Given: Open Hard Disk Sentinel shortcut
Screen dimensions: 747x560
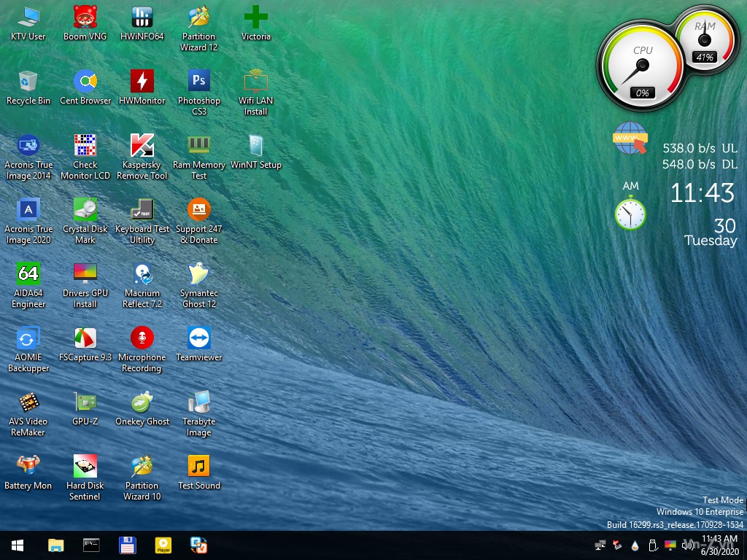Looking at the screenshot, I should click(85, 466).
